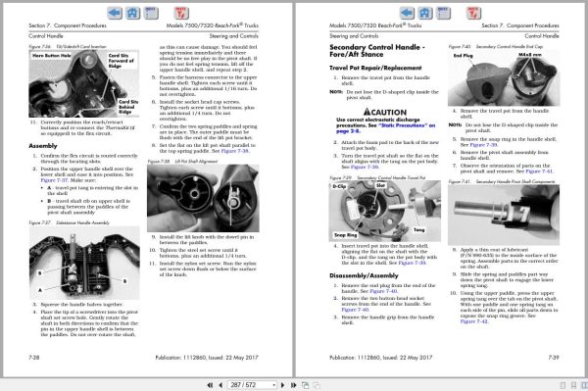The width and height of the screenshot is (588, 391).
Task: Open Figure 7-39 link in Travel Pot step 3
Action: 365,167
